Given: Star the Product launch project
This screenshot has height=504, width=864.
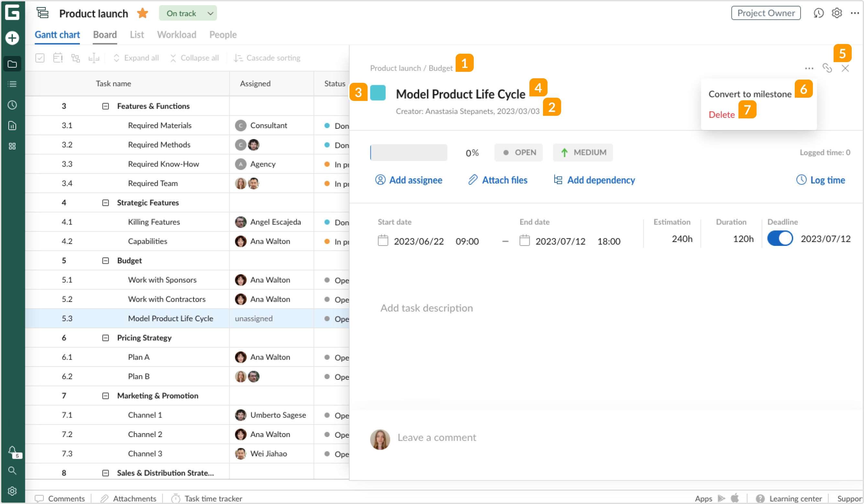Looking at the screenshot, I should [x=143, y=13].
